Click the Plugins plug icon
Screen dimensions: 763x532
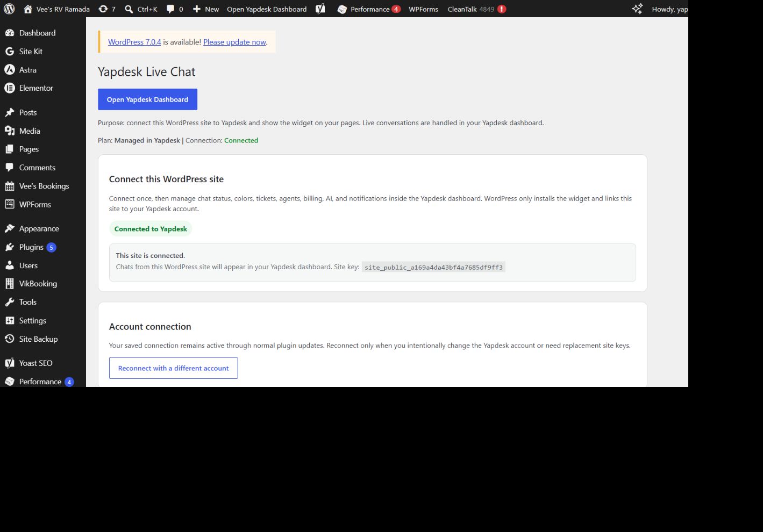tap(10, 247)
